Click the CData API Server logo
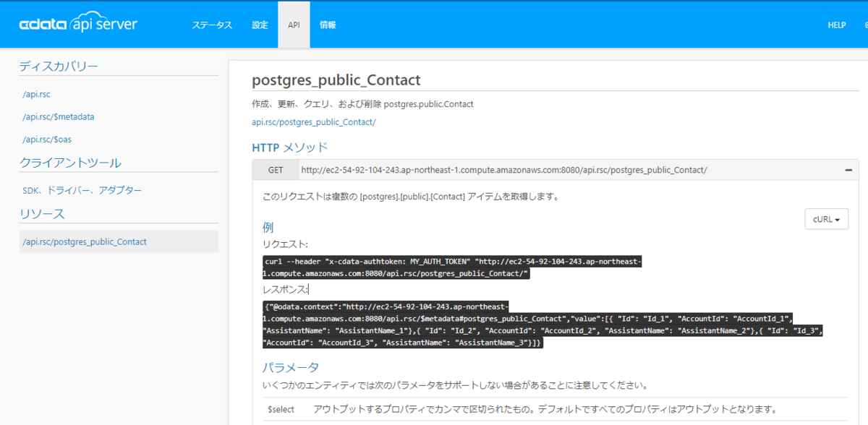 coord(78,25)
